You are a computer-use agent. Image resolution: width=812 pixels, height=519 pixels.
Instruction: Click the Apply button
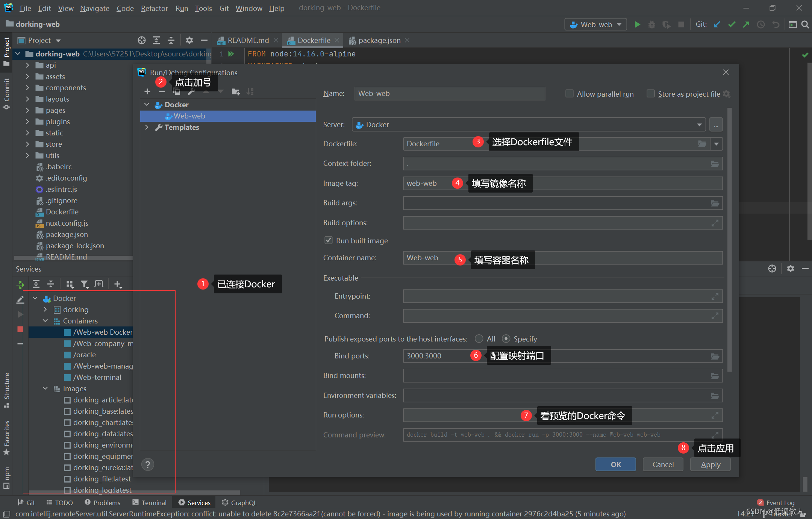tap(710, 464)
